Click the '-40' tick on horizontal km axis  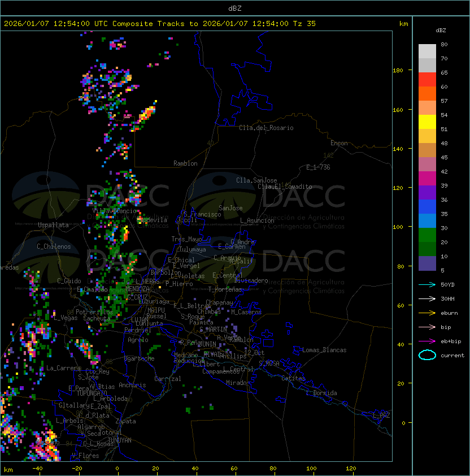coord(37,469)
